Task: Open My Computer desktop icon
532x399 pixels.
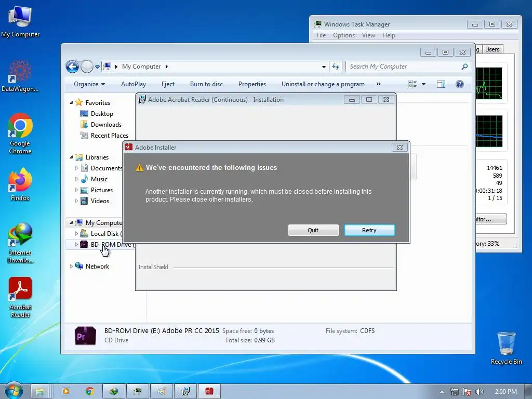Action: (x=20, y=21)
